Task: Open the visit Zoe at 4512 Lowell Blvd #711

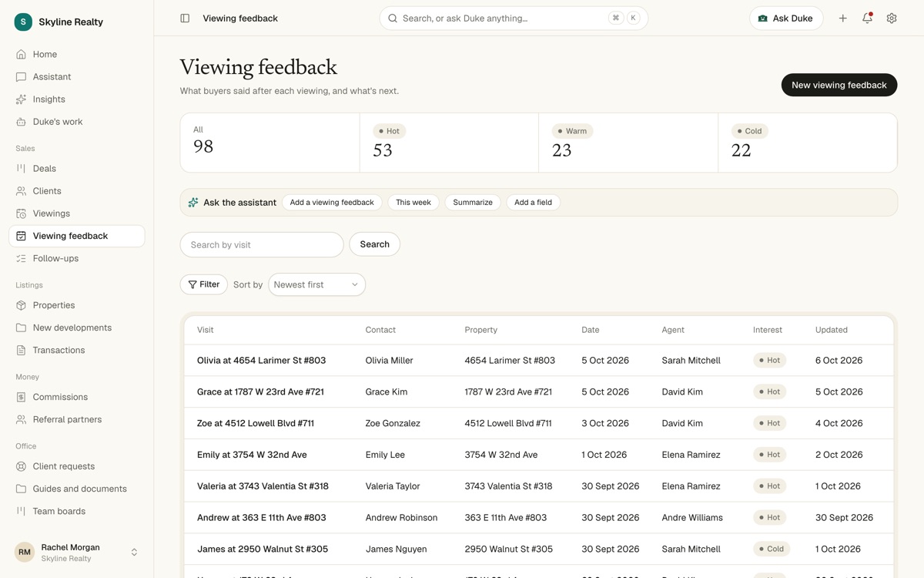Action: click(x=256, y=423)
